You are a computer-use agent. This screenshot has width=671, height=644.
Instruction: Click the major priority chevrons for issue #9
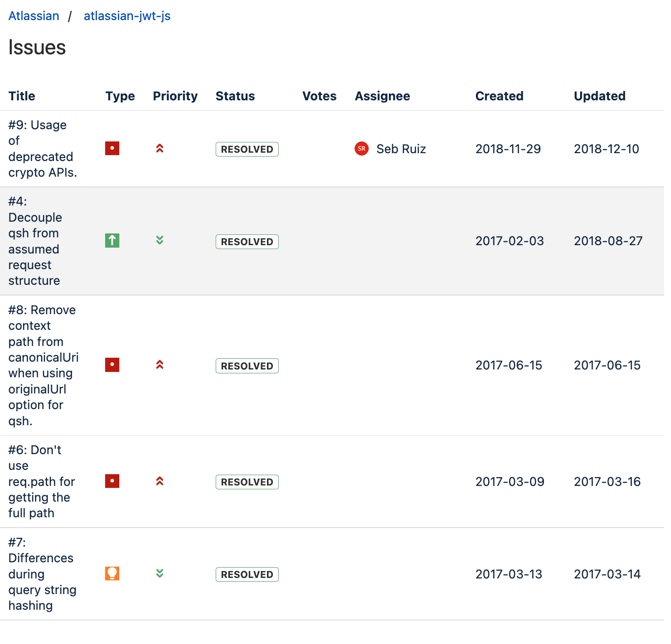coord(159,148)
